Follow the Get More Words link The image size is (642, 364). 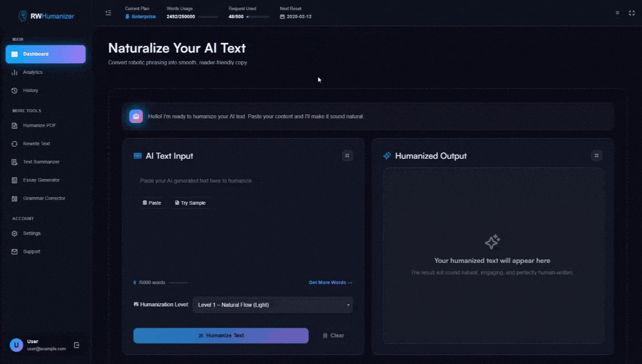point(330,283)
